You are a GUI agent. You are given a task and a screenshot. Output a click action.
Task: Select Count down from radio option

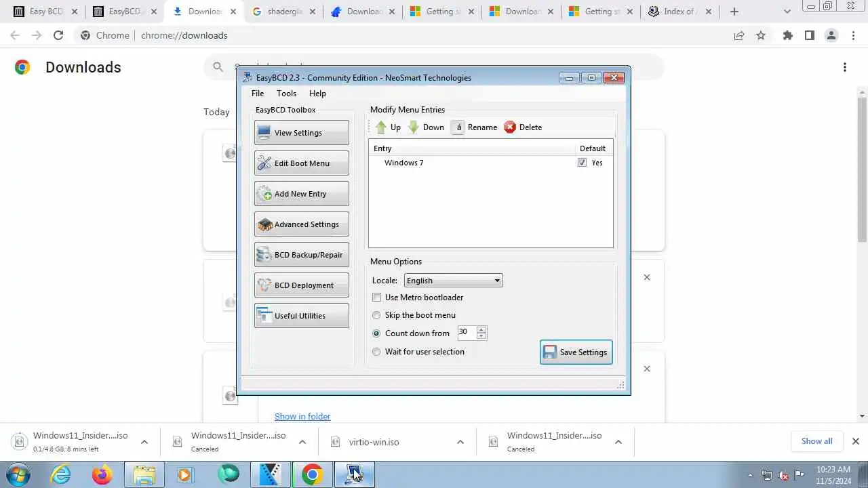[x=377, y=333]
